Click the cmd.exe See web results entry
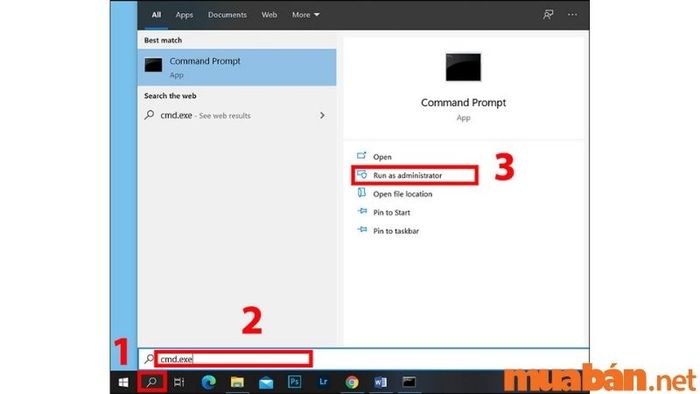This screenshot has width=700, height=394. tap(237, 116)
